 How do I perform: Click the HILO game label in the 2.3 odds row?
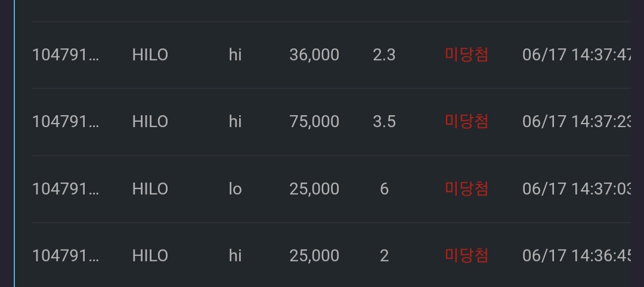click(150, 55)
